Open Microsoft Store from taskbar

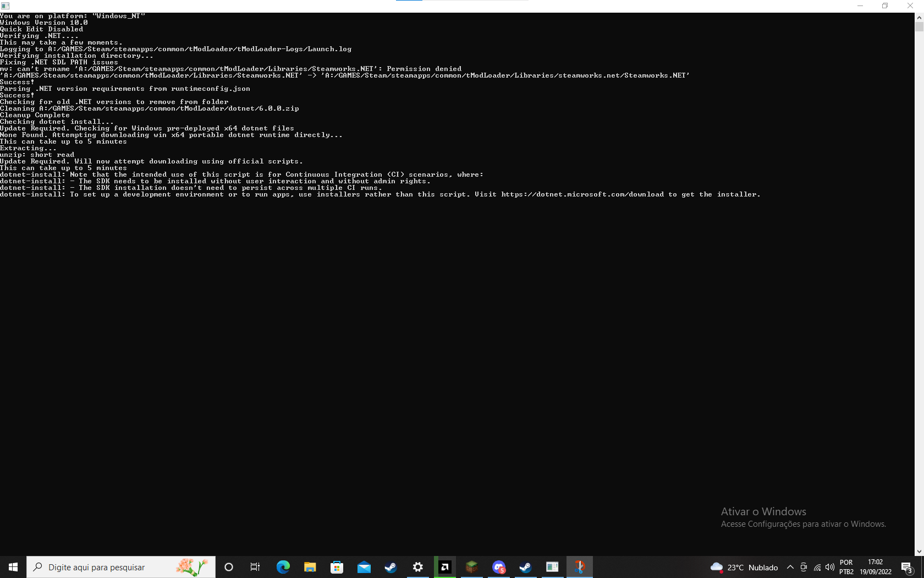point(337,567)
